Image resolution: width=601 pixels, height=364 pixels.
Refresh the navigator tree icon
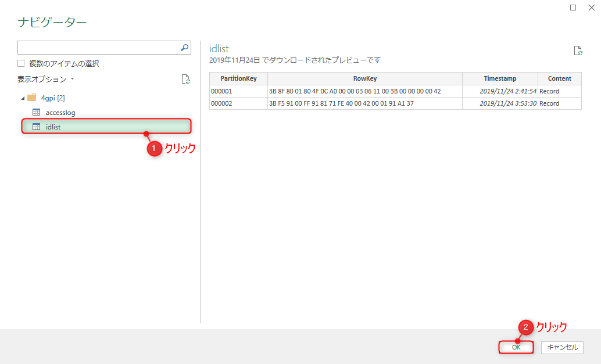click(x=185, y=79)
